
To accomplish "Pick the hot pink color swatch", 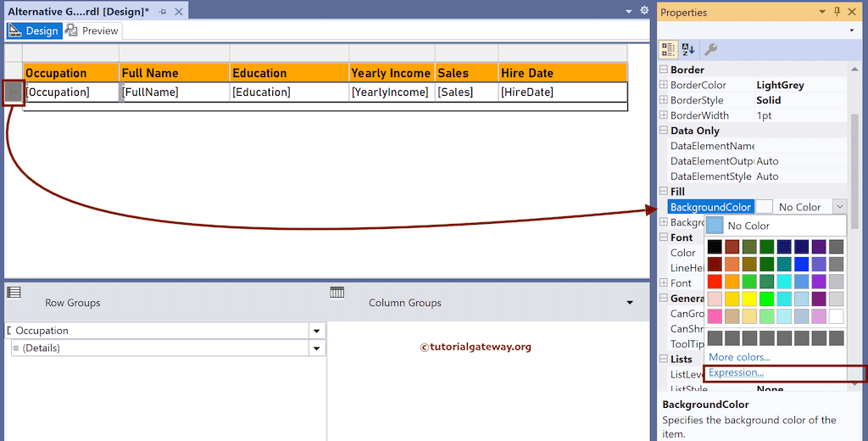I will pos(715,316).
